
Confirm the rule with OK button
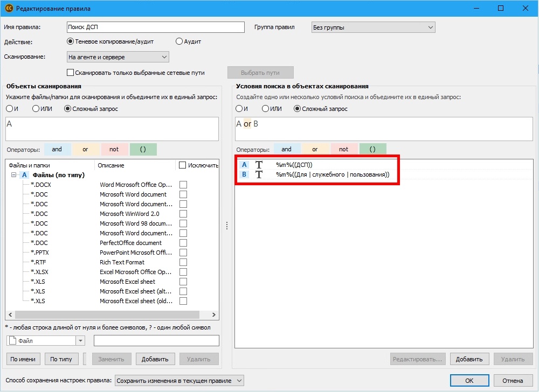tap(469, 381)
